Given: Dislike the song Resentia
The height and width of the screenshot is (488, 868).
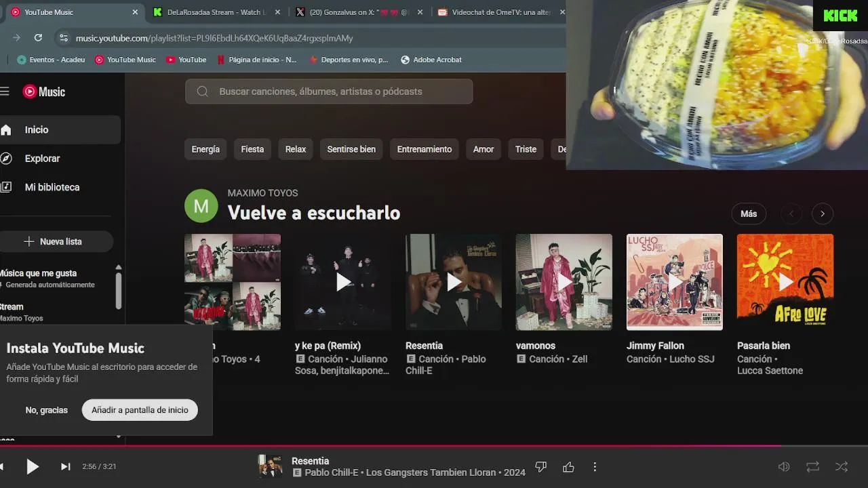Looking at the screenshot, I should (540, 466).
